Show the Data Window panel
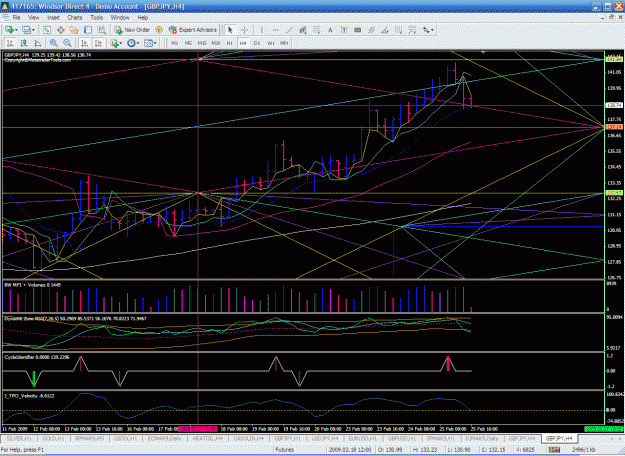The height and width of the screenshot is (456, 625). pyautogui.click(x=61, y=30)
